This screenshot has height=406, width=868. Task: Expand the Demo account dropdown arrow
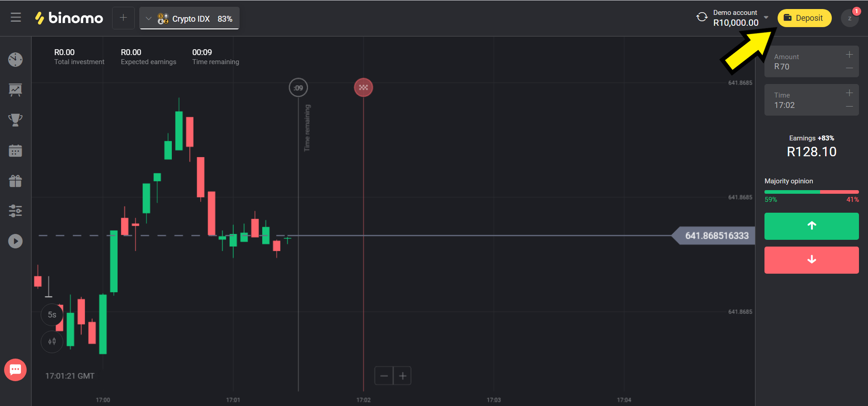click(766, 18)
